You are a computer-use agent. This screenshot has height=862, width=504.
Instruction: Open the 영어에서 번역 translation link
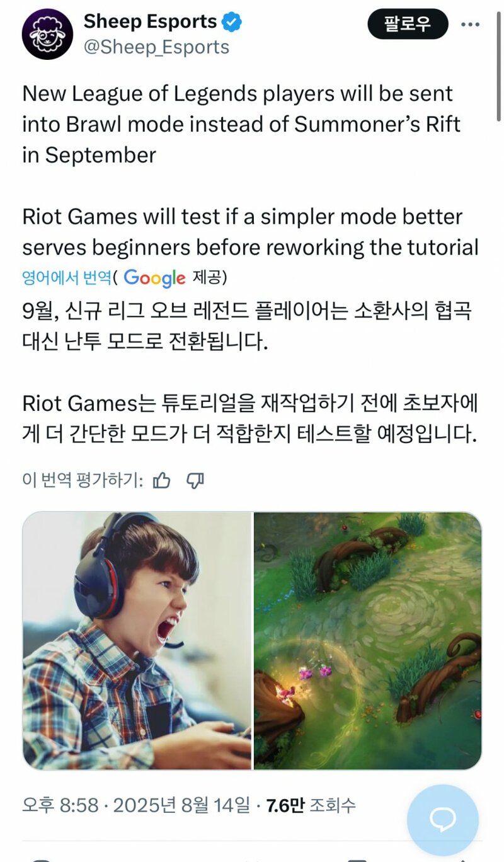(67, 277)
